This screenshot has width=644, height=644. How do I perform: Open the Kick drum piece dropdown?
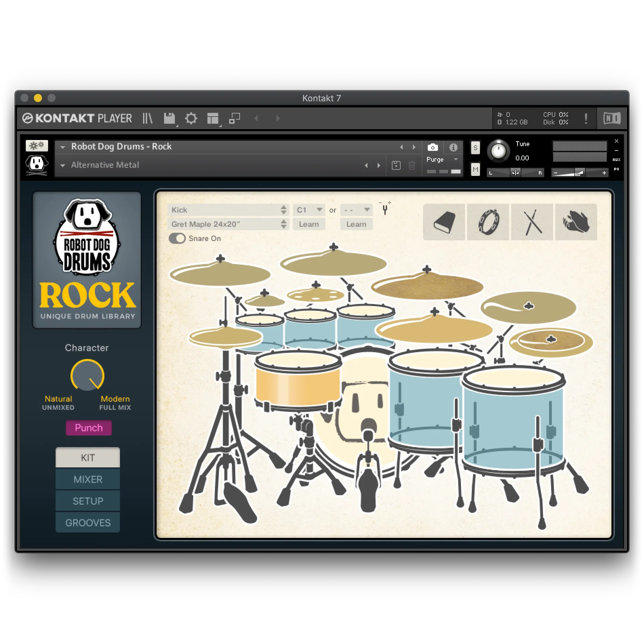[x=228, y=210]
